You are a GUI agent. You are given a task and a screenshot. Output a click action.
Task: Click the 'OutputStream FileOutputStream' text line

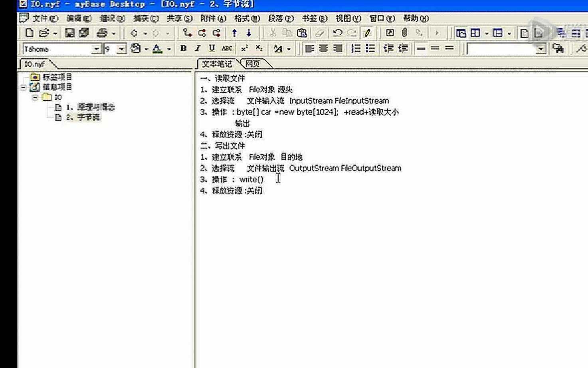(345, 168)
